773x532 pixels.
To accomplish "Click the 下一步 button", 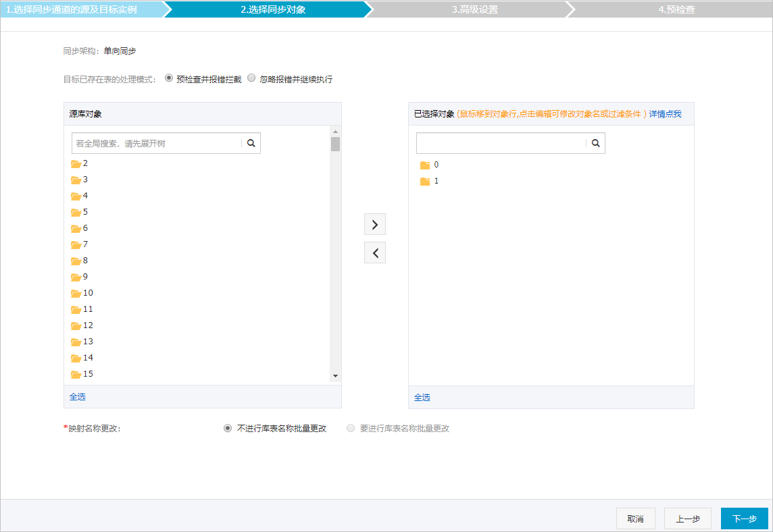I will [x=745, y=518].
